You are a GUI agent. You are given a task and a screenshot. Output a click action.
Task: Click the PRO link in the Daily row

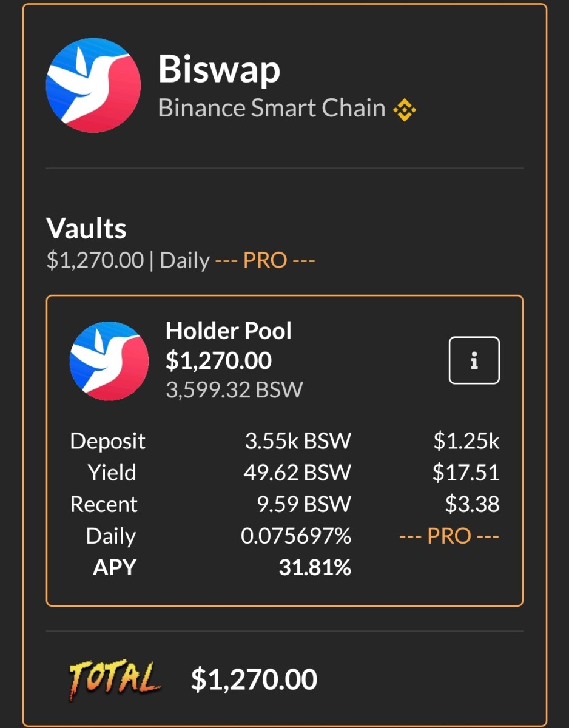click(x=449, y=536)
